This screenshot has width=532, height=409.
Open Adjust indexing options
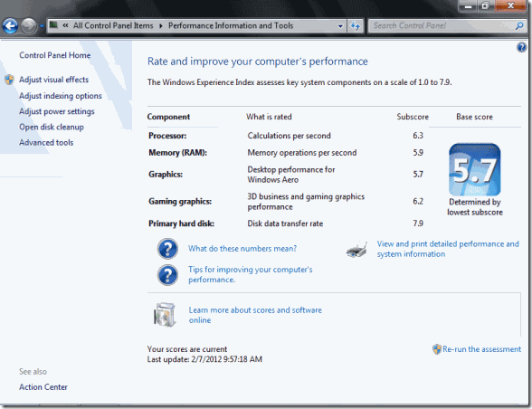(61, 96)
